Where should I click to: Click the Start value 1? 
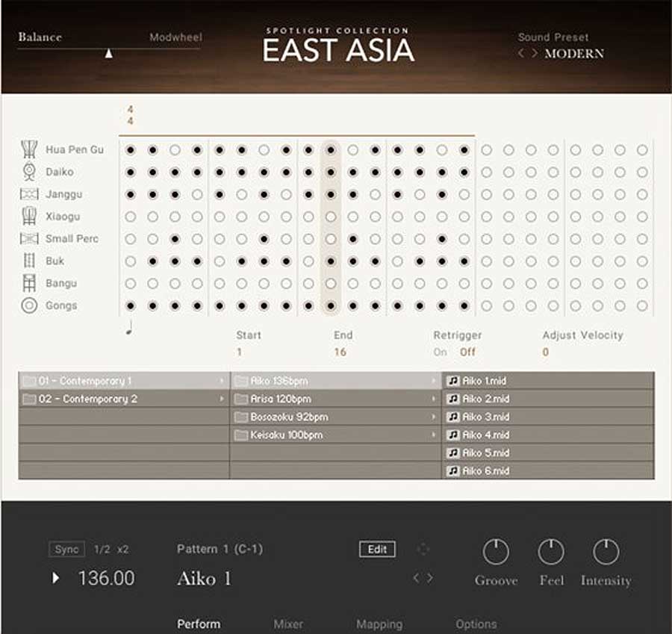pyautogui.click(x=239, y=352)
